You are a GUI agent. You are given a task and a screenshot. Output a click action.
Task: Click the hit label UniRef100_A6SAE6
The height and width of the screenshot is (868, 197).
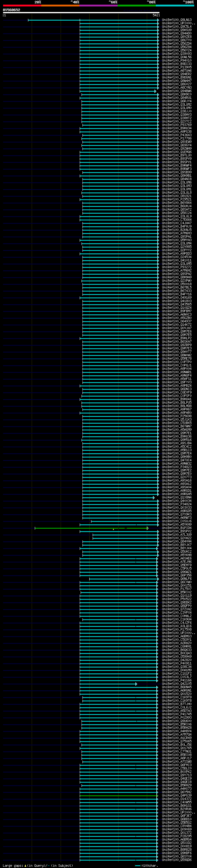pyautogui.click(x=177, y=558)
